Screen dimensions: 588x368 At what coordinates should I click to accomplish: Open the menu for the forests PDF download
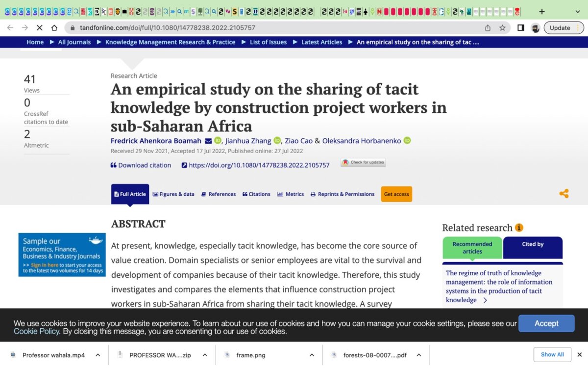[x=419, y=355]
